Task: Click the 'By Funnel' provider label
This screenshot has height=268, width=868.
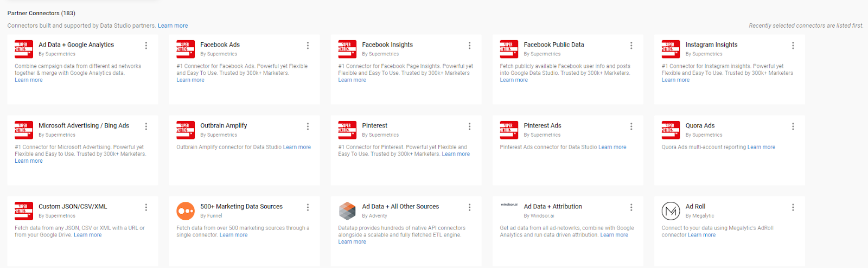Action: click(x=211, y=216)
